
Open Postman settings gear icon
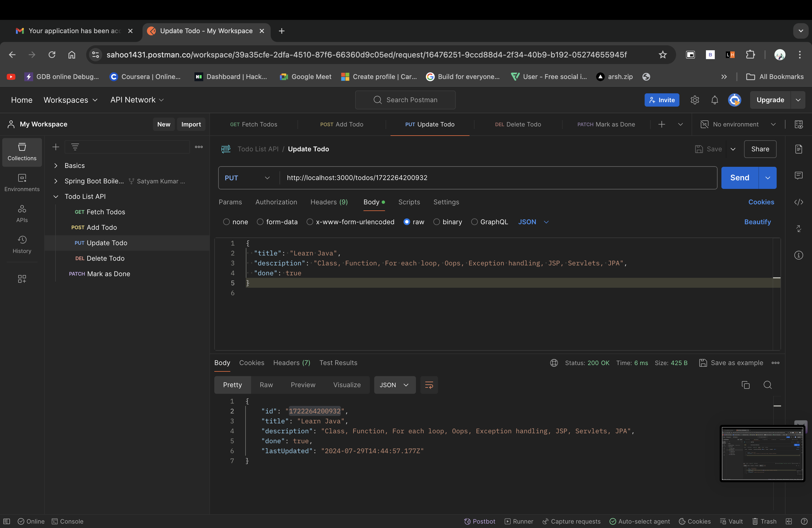coord(695,100)
